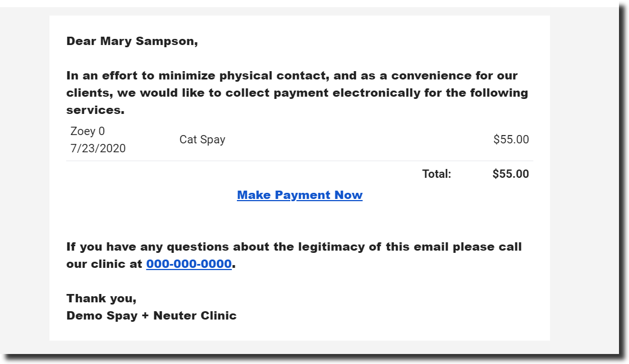The height and width of the screenshot is (364, 629).
Task: Click the word services. ending the intro
Action: [95, 110]
